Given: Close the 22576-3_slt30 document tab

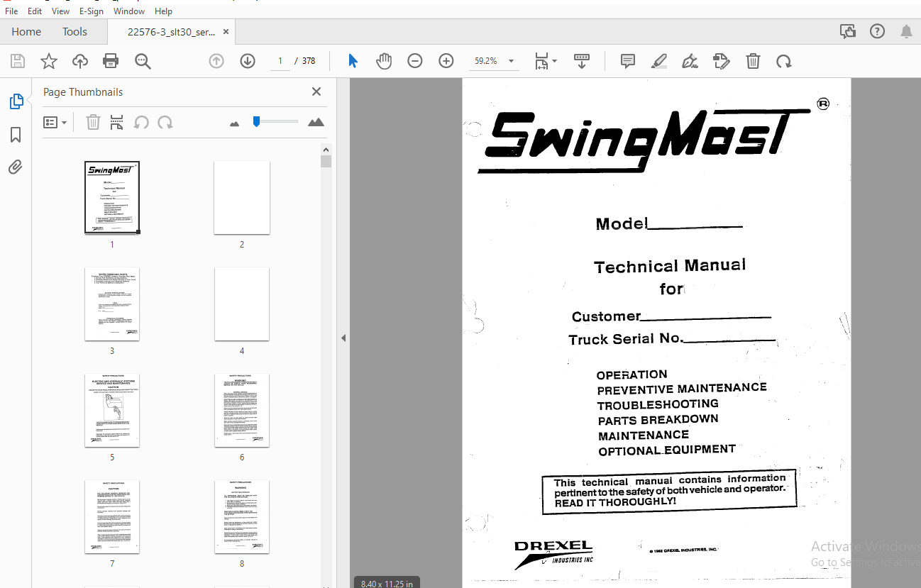Looking at the screenshot, I should 226,32.
